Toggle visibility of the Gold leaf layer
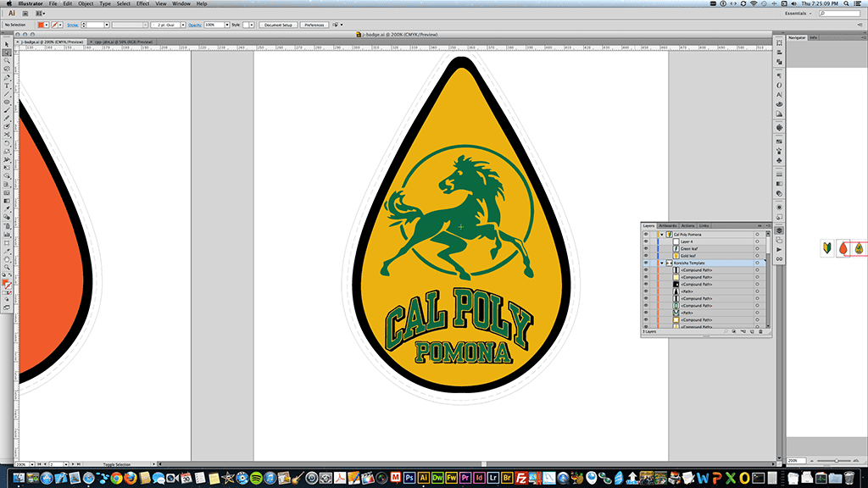The height and width of the screenshot is (488, 868). pyautogui.click(x=645, y=256)
